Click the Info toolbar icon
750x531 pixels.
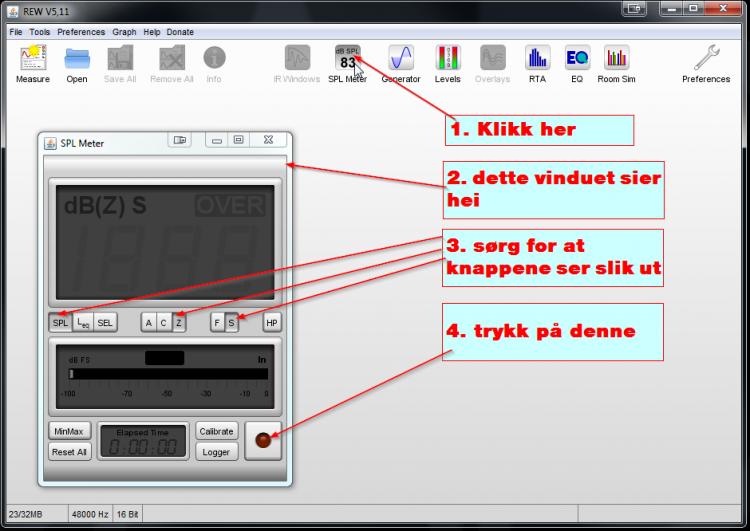(x=214, y=64)
